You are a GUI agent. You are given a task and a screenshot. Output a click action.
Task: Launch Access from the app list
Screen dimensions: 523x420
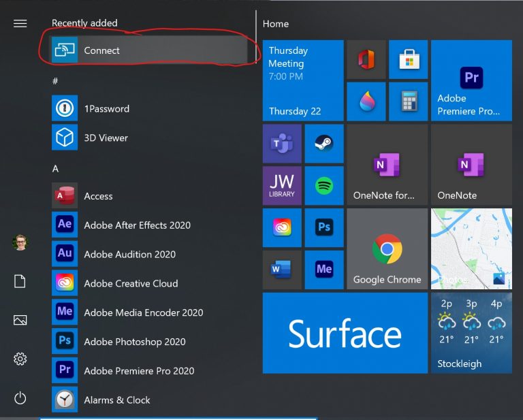tap(149, 195)
